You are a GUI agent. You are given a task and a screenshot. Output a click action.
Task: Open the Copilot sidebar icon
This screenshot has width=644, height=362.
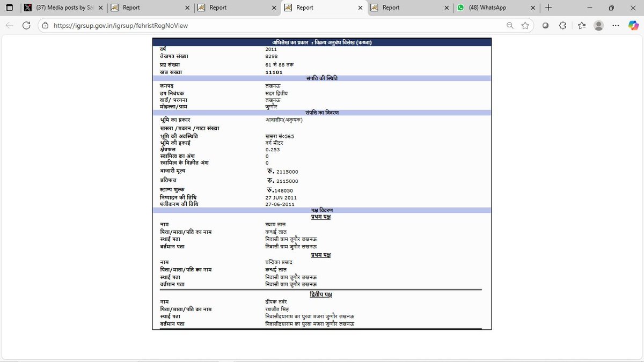(x=633, y=25)
